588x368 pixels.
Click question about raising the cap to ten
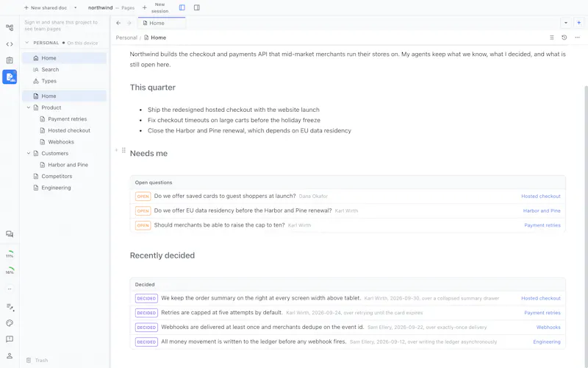(x=219, y=225)
